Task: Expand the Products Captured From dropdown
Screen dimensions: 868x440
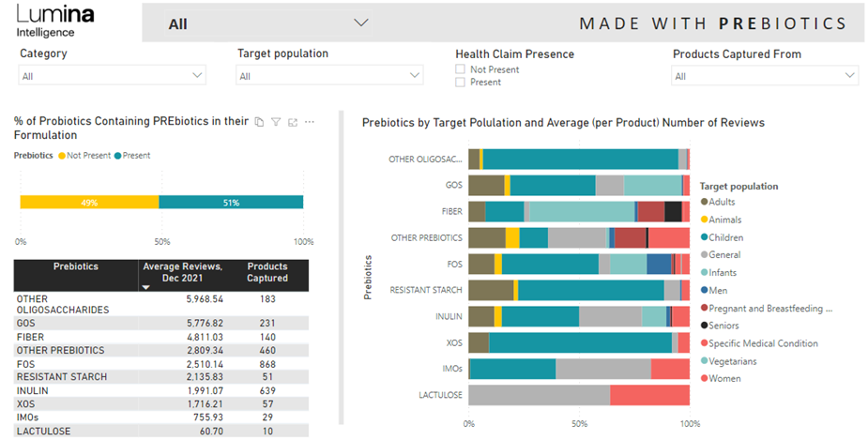Action: pyautogui.click(x=850, y=75)
